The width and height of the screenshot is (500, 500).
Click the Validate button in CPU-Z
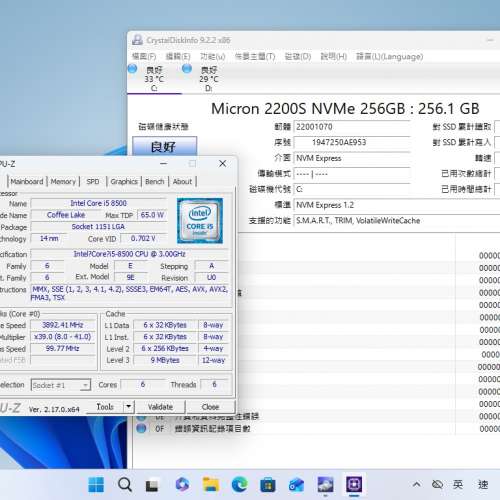coord(160,407)
